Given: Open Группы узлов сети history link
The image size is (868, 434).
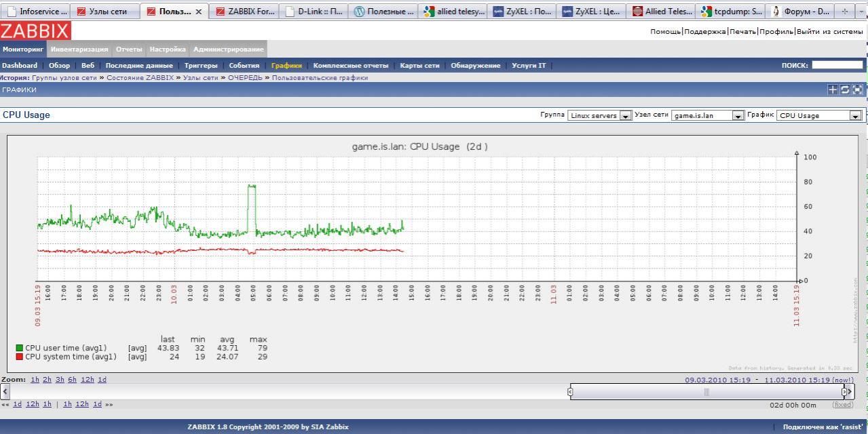Looking at the screenshot, I should click(64, 78).
